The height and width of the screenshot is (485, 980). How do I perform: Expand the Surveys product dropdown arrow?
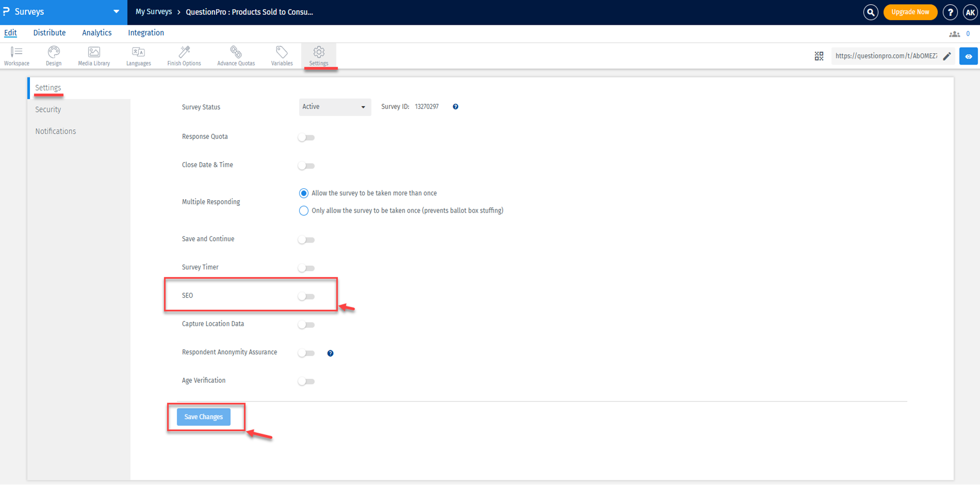116,11
